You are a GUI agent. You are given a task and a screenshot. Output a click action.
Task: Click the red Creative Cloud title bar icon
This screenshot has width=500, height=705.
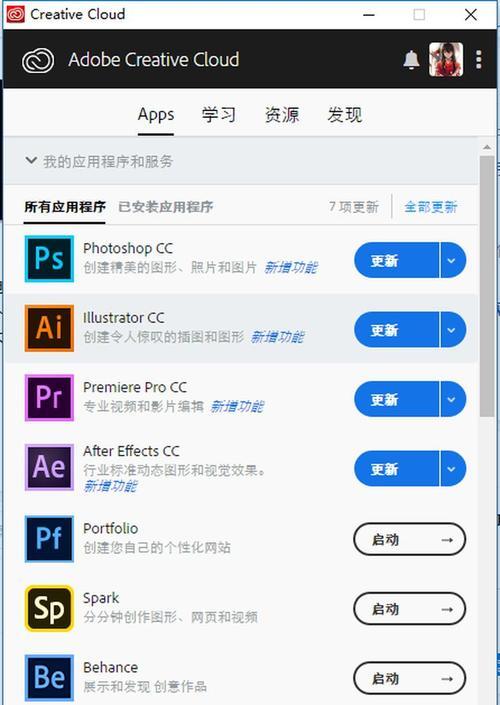[x=16, y=14]
